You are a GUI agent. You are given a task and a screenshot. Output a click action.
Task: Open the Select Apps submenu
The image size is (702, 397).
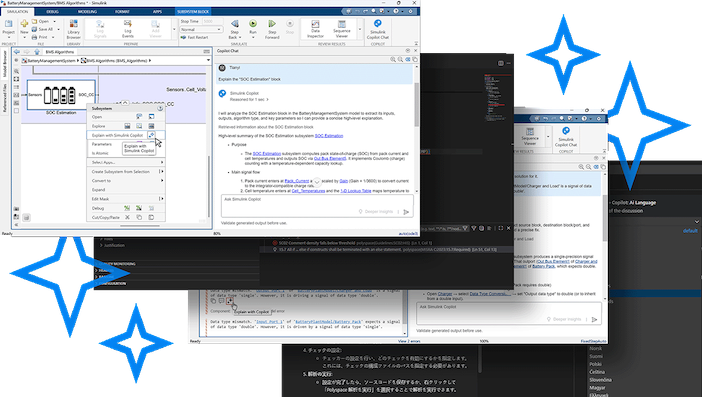(x=125, y=162)
